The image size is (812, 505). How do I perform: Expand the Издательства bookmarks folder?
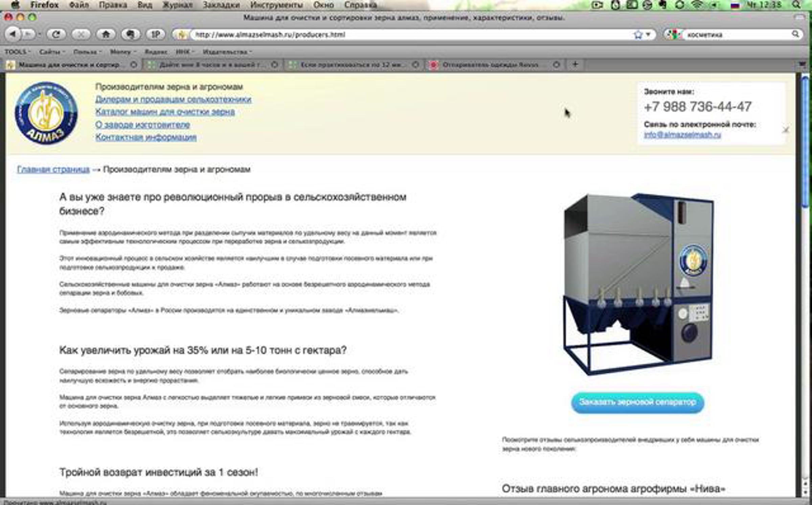tap(227, 52)
